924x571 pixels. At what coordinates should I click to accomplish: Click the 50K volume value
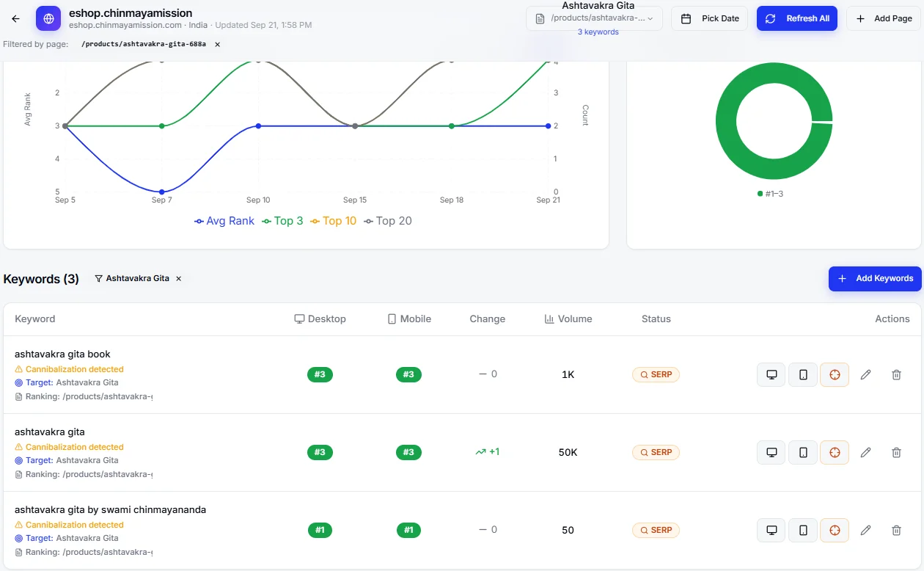(568, 452)
